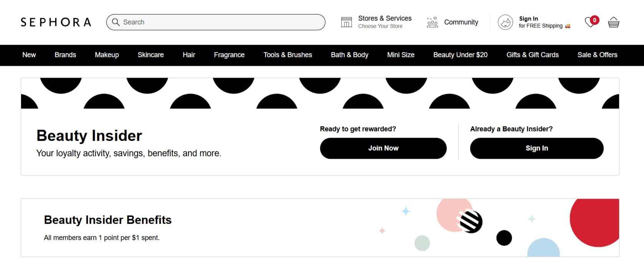The width and height of the screenshot is (644, 267).
Task: Click the striped Sephora ball graphic
Action: coord(471,221)
